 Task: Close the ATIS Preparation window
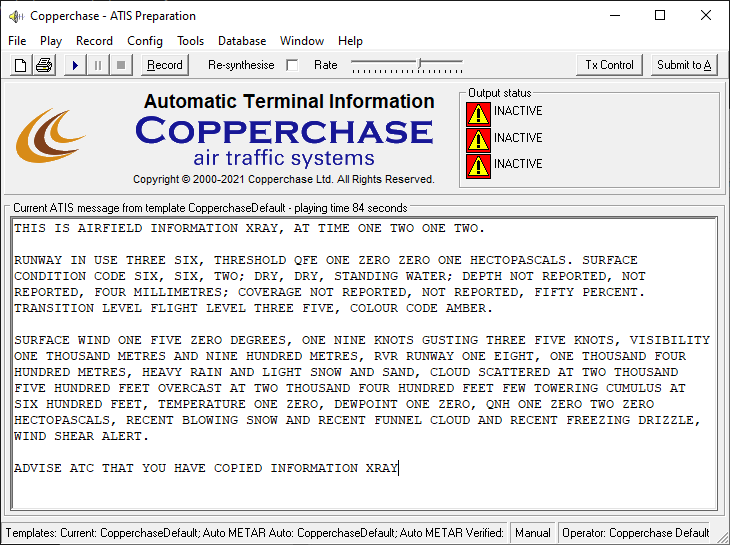pyautogui.click(x=705, y=15)
